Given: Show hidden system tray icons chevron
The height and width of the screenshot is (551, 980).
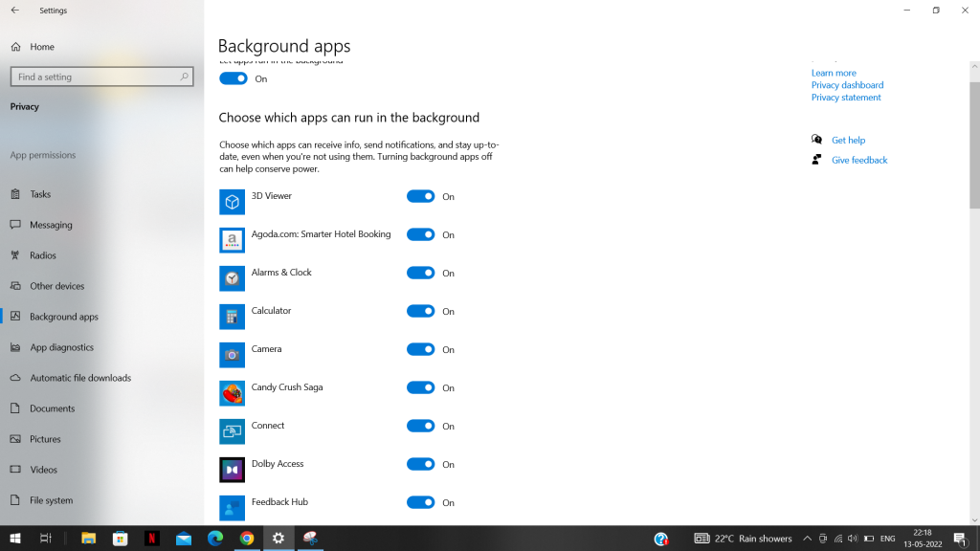Looking at the screenshot, I should (807, 539).
